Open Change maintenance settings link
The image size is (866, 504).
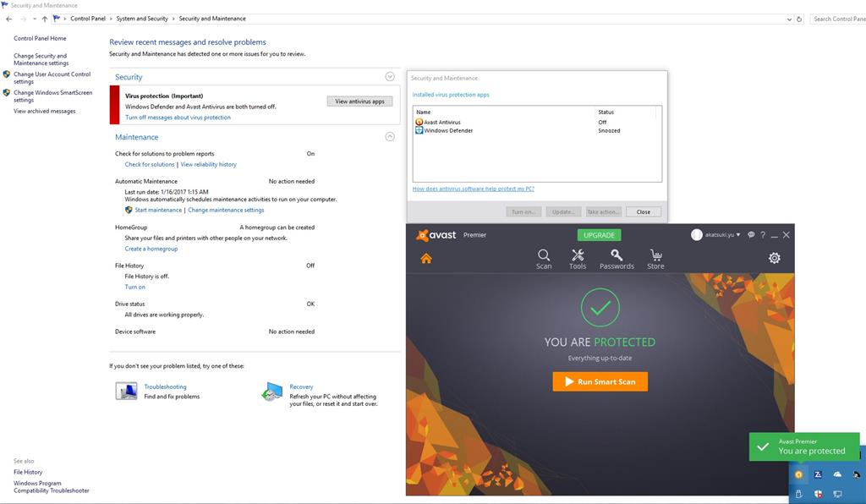(x=226, y=210)
